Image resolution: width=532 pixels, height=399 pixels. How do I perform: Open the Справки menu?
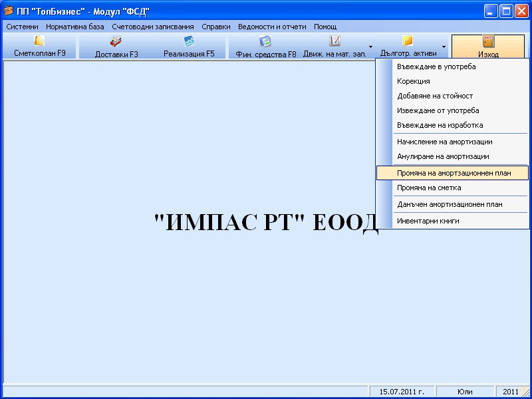(x=216, y=27)
